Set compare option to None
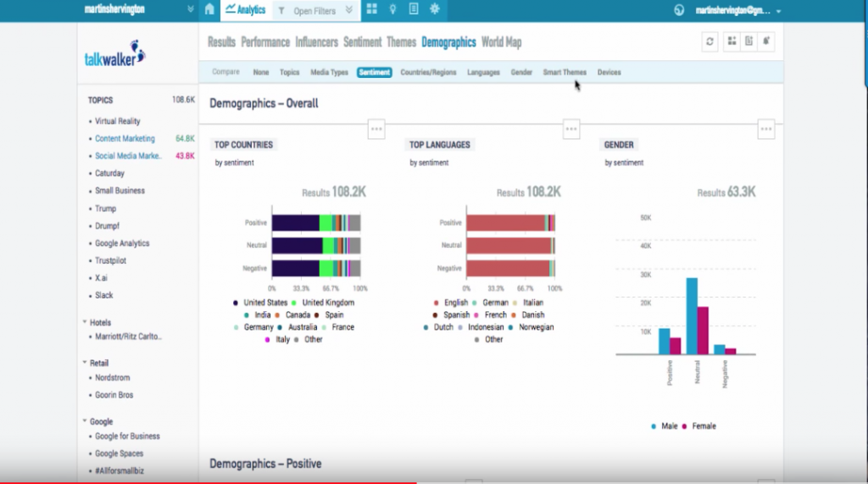The image size is (868, 484). coord(261,72)
